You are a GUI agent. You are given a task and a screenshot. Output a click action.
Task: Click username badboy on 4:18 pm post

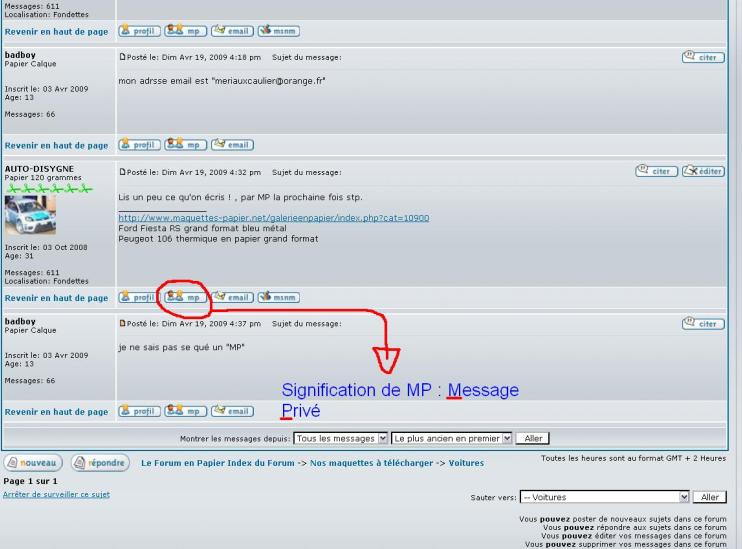20,55
